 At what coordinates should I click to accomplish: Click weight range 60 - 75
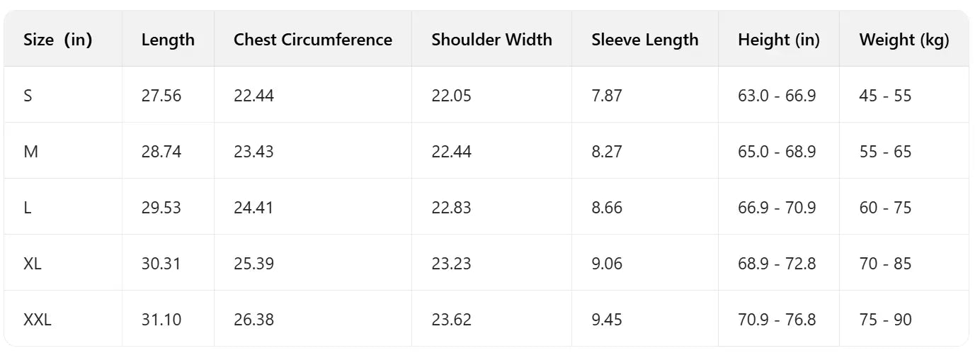pyautogui.click(x=885, y=208)
